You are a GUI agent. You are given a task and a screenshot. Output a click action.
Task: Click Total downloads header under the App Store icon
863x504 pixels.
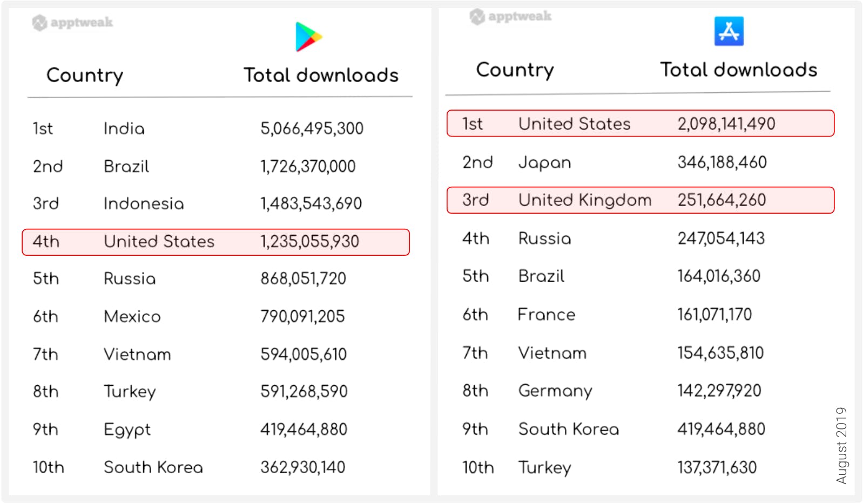click(x=738, y=70)
